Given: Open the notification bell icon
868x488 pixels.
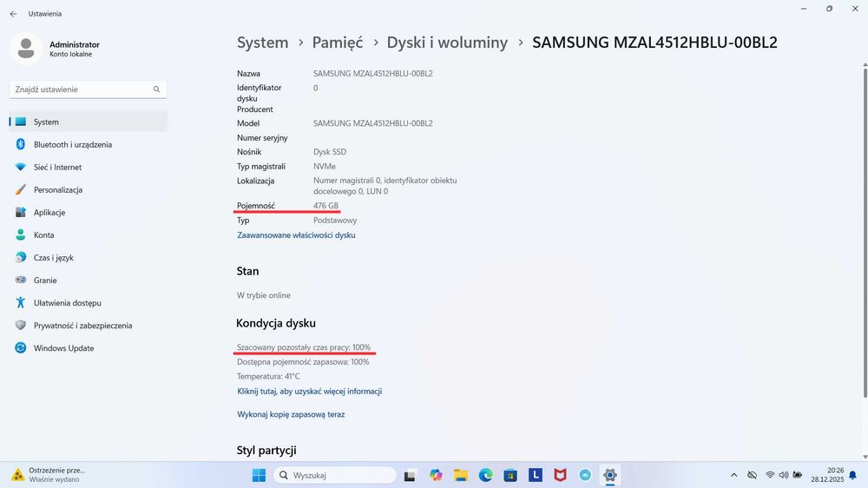Looking at the screenshot, I should tap(853, 475).
